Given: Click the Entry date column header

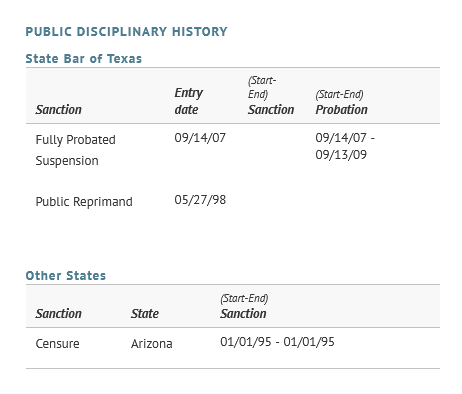Looking at the screenshot, I should pyautogui.click(x=189, y=101).
